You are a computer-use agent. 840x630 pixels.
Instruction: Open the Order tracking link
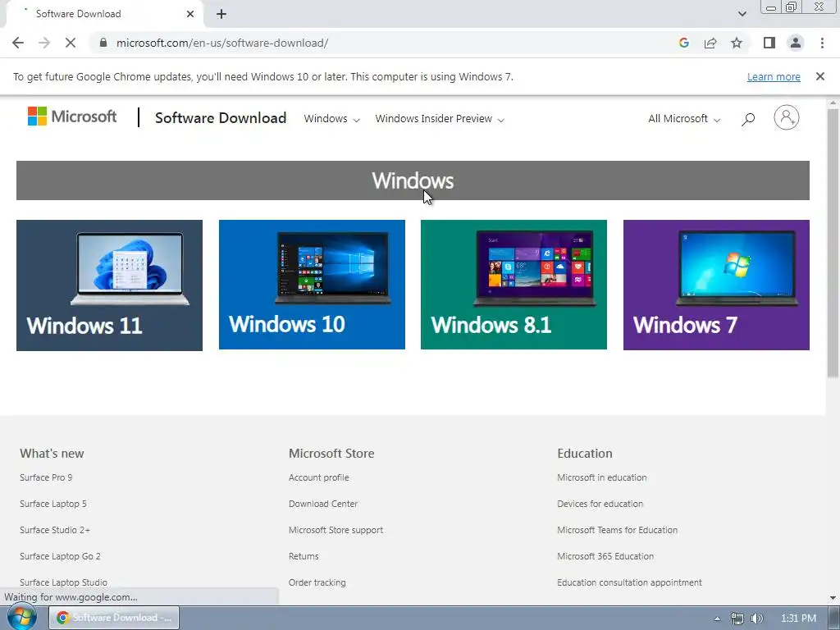tap(317, 582)
